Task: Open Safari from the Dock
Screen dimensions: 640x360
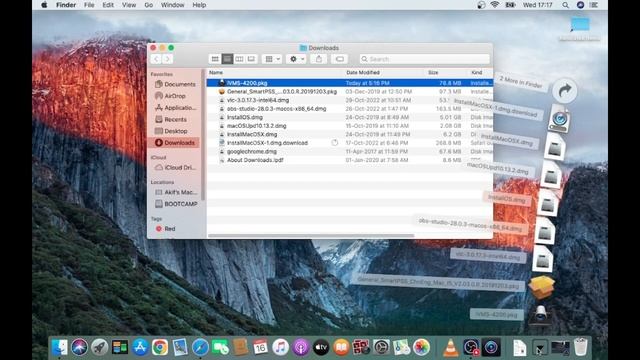Action: pyautogui.click(x=200, y=347)
